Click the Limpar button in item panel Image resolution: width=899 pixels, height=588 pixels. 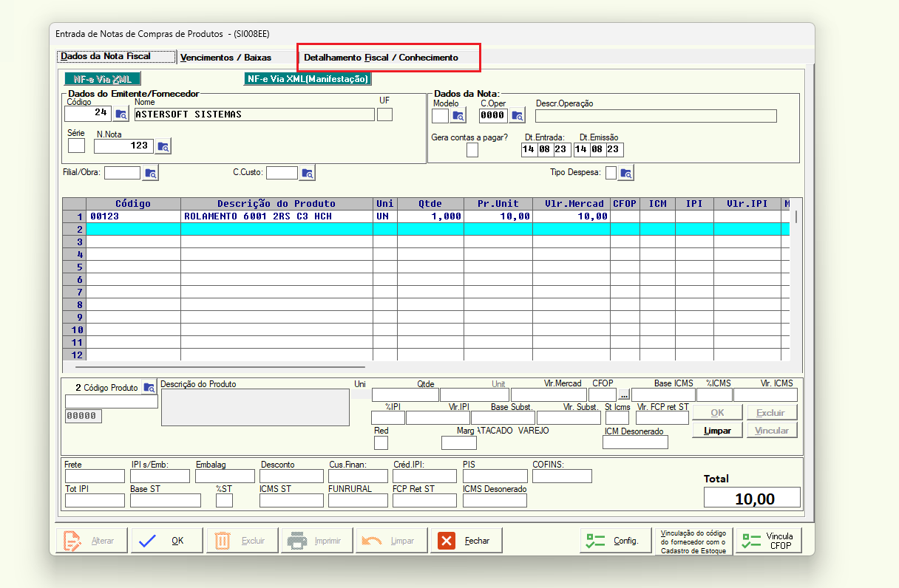click(718, 431)
